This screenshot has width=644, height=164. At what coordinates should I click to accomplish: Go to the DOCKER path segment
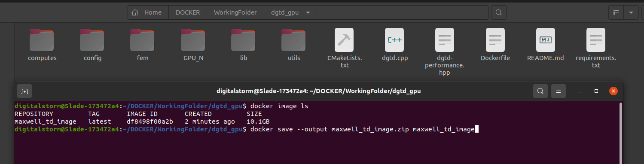pos(188,12)
